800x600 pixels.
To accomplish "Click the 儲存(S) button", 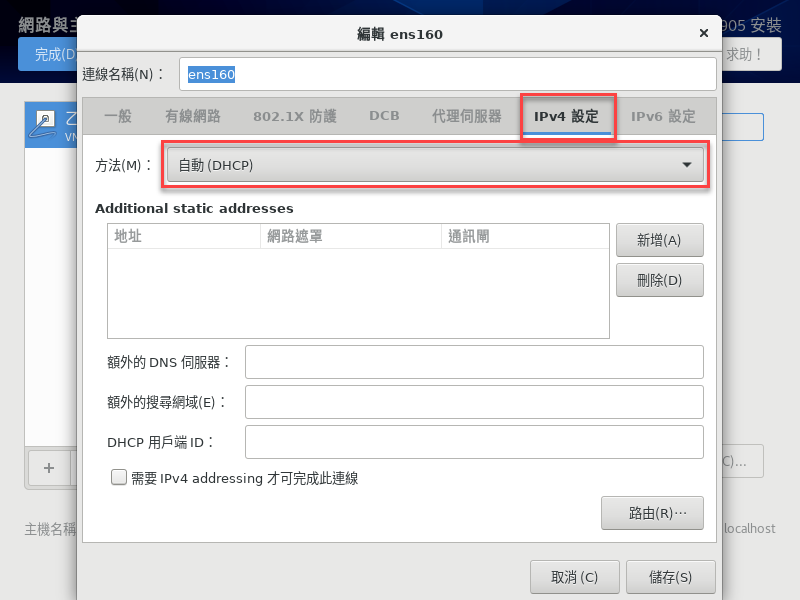I will (670, 577).
